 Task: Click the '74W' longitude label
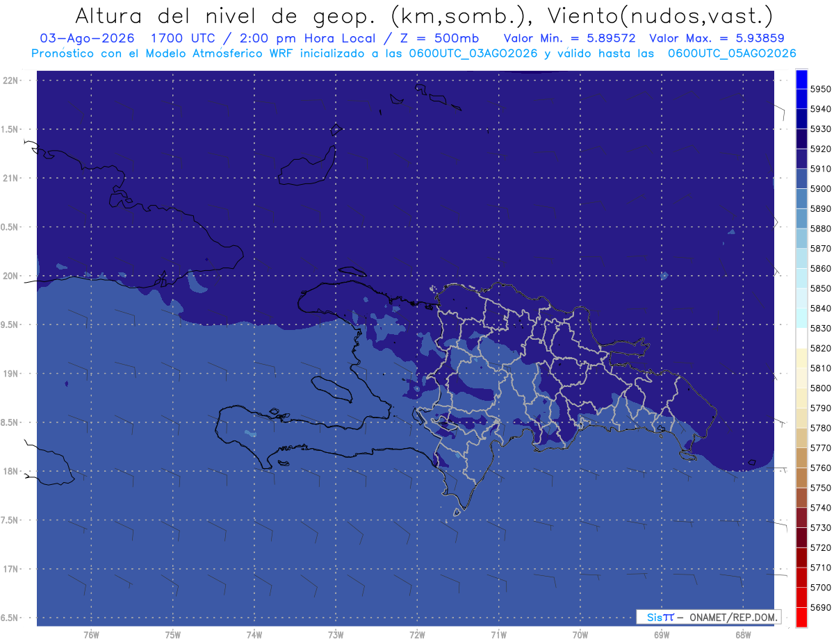click(x=254, y=635)
